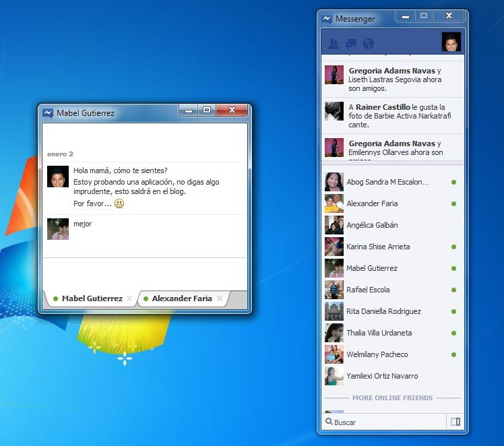Viewport: 504px width, 446px height.
Task: Open chat with Welmilany Pacheco
Action: 392,354
